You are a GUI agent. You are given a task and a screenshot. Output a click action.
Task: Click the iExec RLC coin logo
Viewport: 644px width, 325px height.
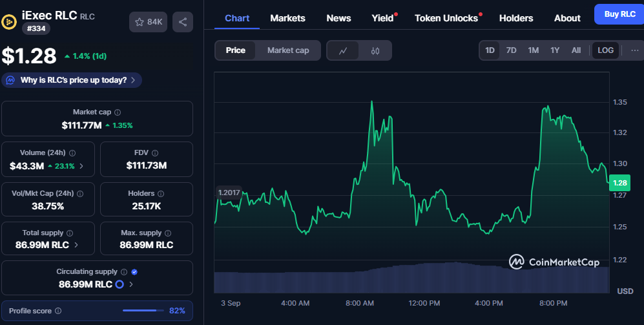pos(9,22)
